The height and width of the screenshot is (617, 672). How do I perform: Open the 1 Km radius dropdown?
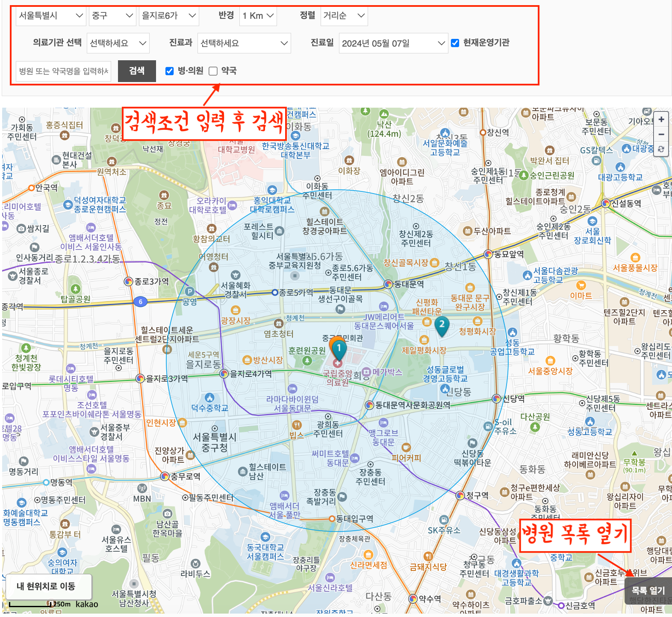(x=258, y=16)
